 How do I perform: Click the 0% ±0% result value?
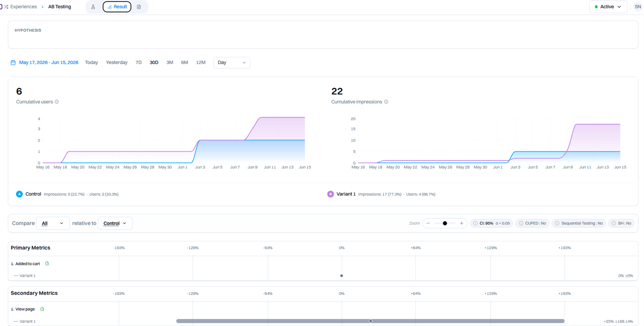(626, 276)
